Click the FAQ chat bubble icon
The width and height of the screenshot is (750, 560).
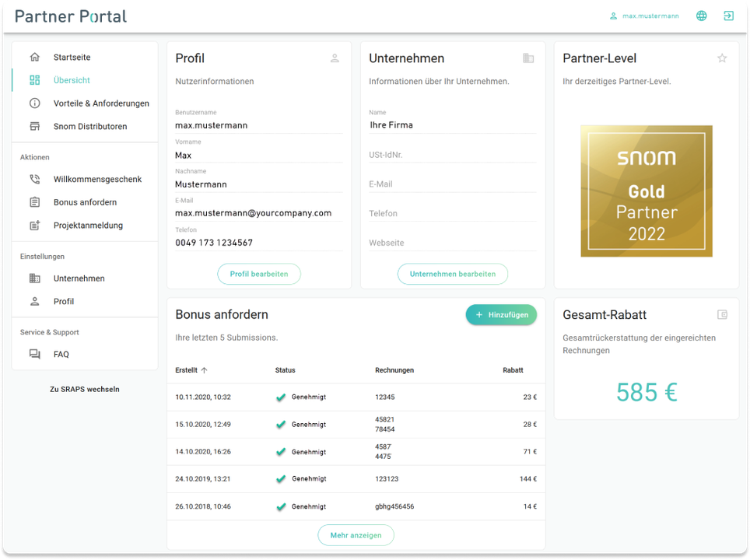pos(35,355)
